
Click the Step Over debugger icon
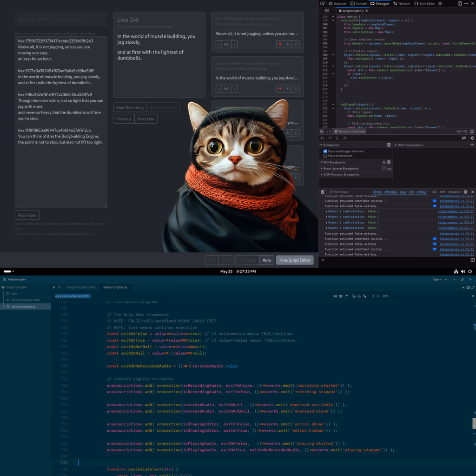[x=330, y=138]
